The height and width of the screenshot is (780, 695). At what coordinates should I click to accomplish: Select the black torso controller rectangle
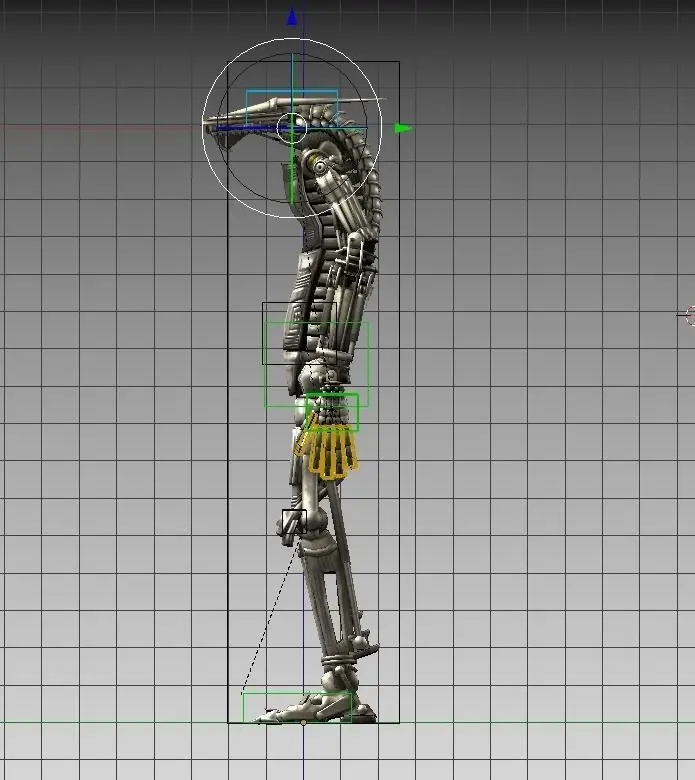299,333
